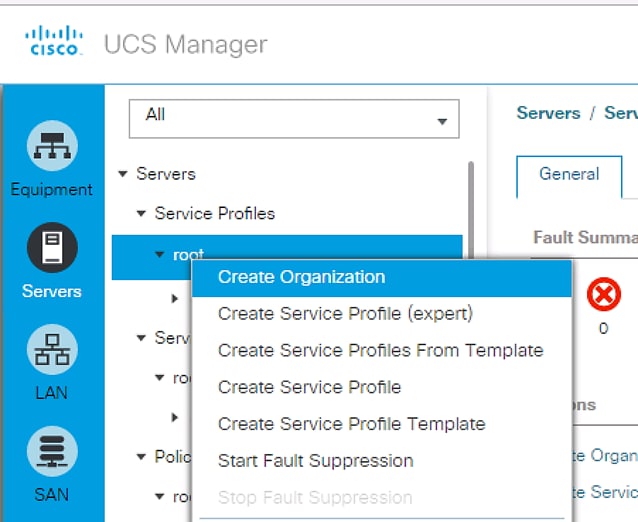Switch to the General tab
Image resolution: width=638 pixels, height=522 pixels.
tap(569, 175)
